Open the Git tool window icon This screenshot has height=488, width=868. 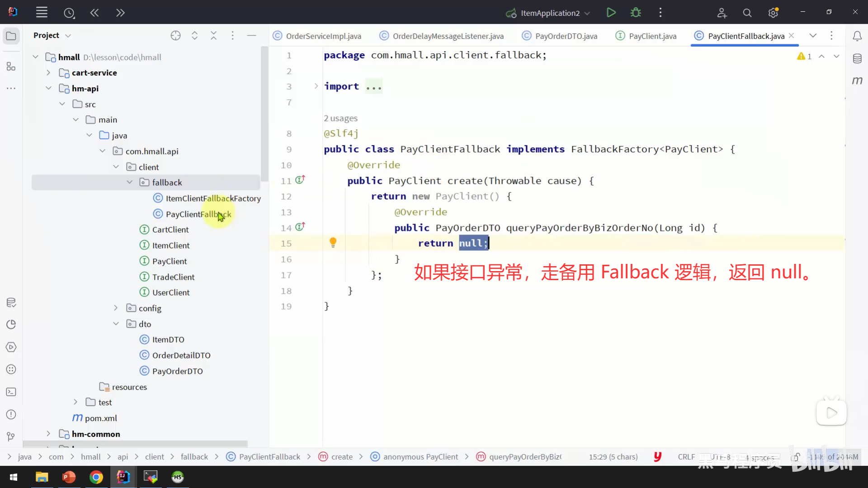click(x=11, y=436)
